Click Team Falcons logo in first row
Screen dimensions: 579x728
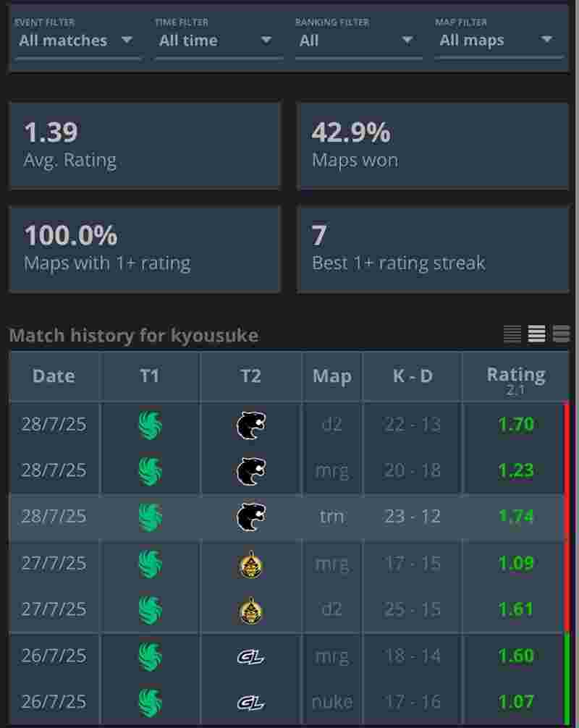pos(150,425)
